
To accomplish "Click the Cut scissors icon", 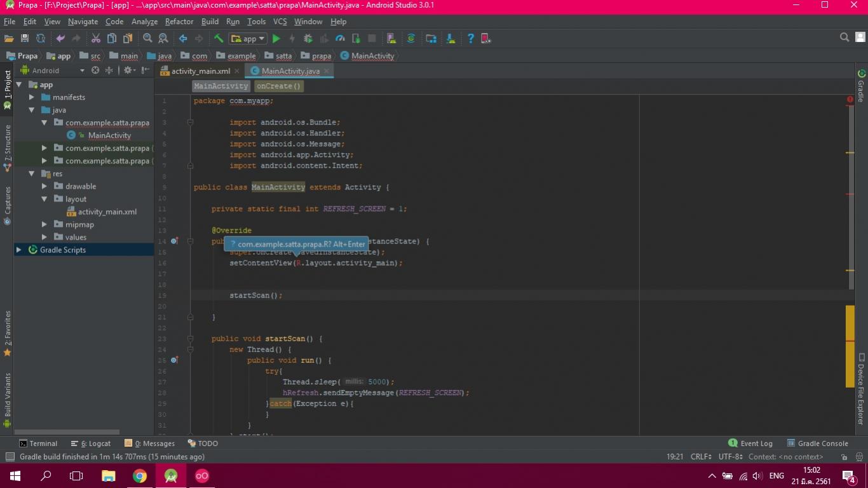I will pyautogui.click(x=96, y=39).
